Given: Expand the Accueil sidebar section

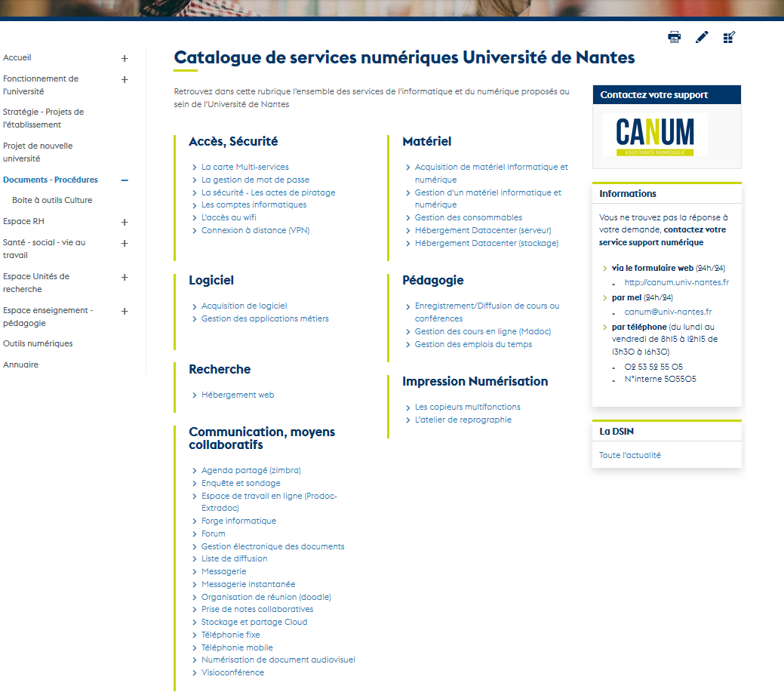Looking at the screenshot, I should pyautogui.click(x=124, y=57).
